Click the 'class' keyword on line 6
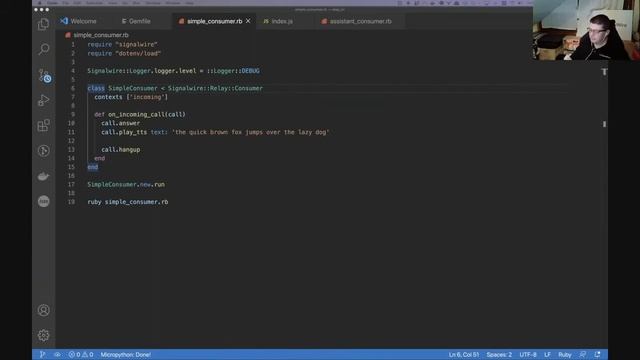640x360 pixels. click(x=96, y=88)
